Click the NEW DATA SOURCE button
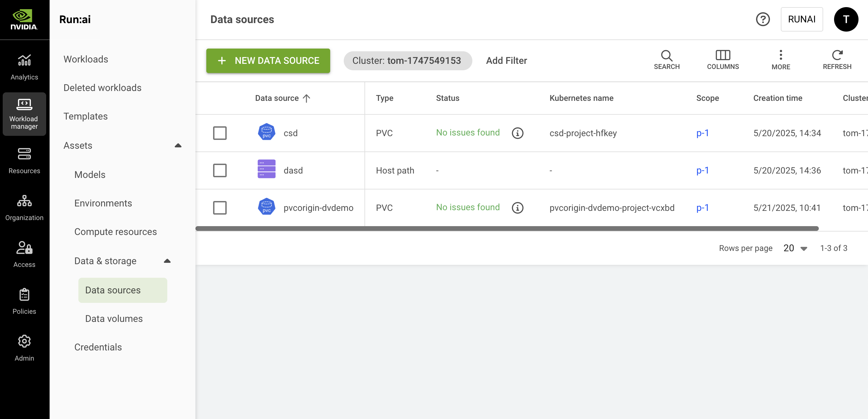Screen dimensions: 868x419 pos(268,61)
